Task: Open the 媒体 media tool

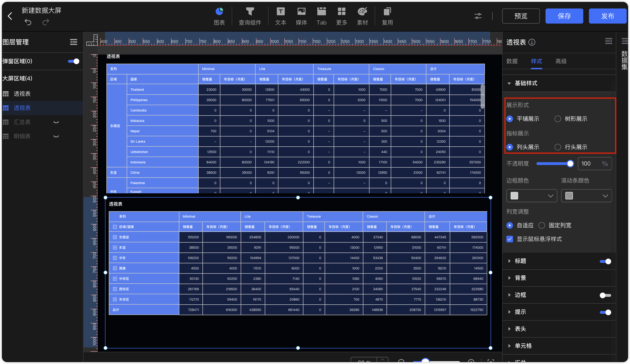Action: click(x=301, y=16)
